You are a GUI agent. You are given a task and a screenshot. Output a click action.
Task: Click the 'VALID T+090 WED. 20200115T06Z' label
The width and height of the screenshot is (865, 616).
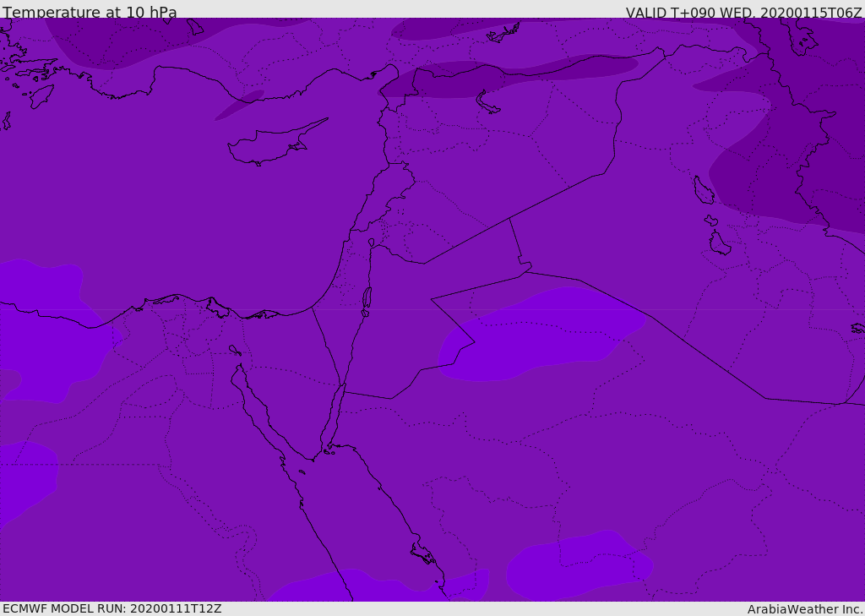tap(743, 12)
